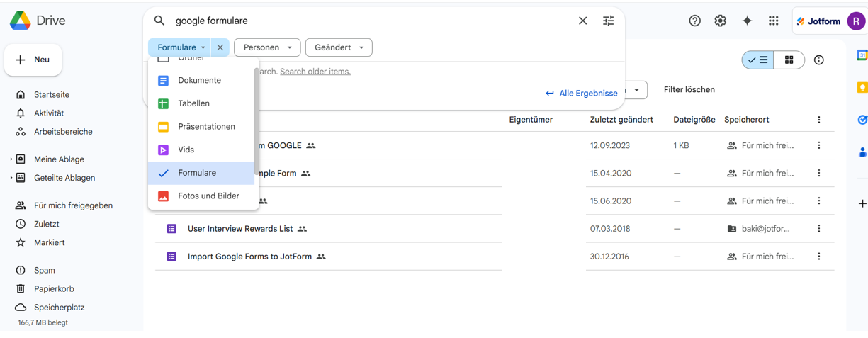This screenshot has width=868, height=338.
Task: Follow the Search older items link
Action: [x=315, y=72]
